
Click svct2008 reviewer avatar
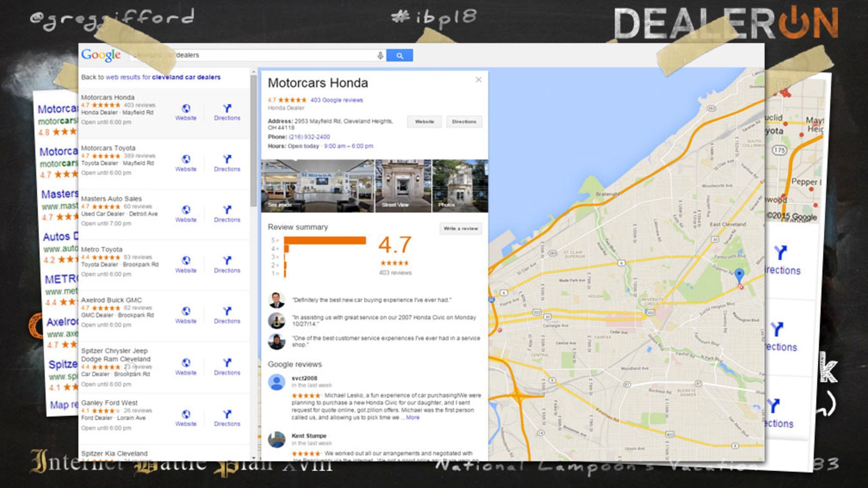pos(276,382)
